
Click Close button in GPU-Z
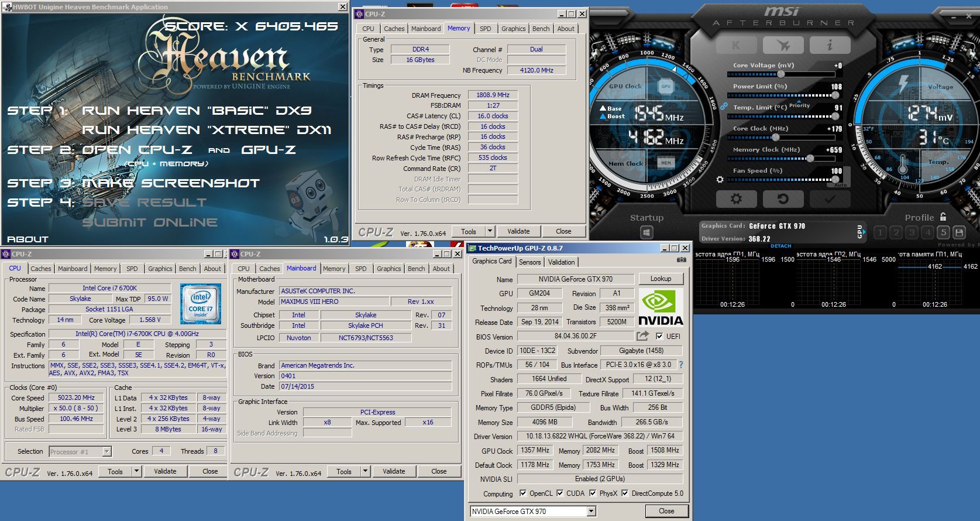666,510
